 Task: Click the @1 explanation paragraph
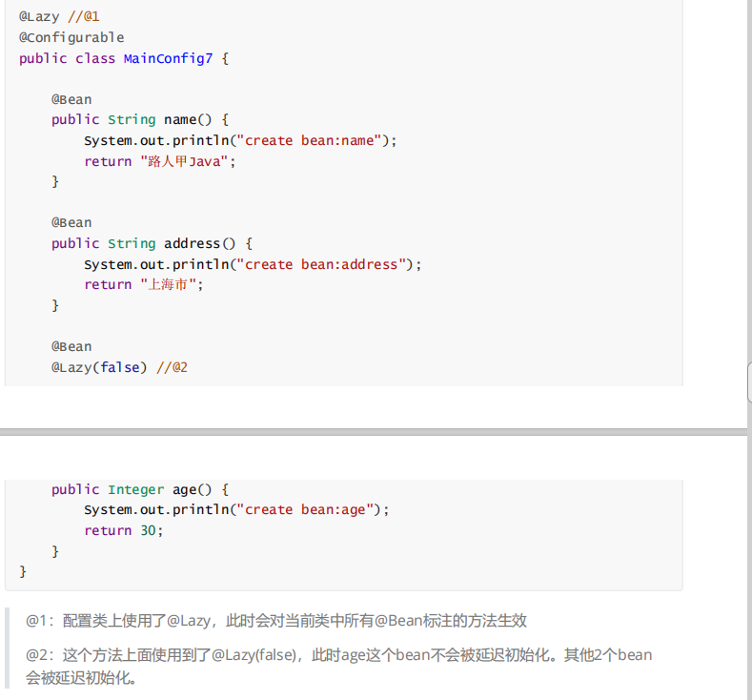point(276,620)
